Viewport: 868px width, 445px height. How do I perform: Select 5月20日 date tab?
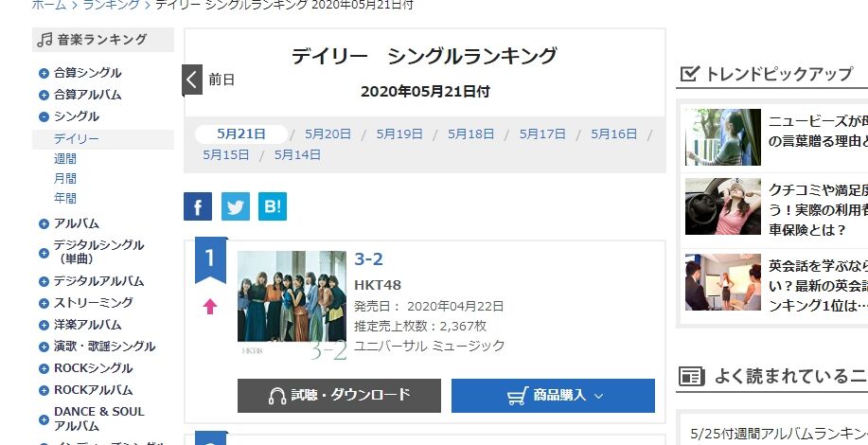(328, 133)
